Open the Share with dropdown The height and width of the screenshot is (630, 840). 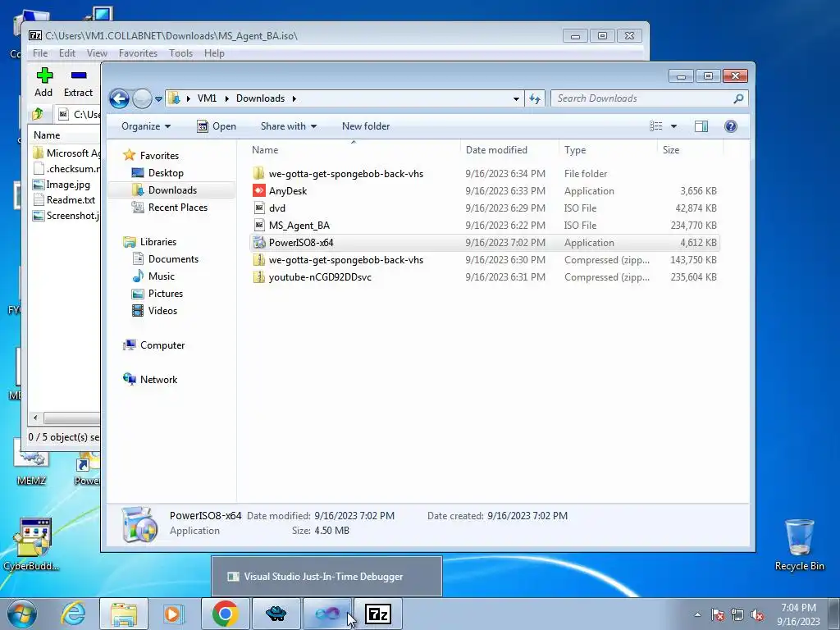tap(289, 126)
